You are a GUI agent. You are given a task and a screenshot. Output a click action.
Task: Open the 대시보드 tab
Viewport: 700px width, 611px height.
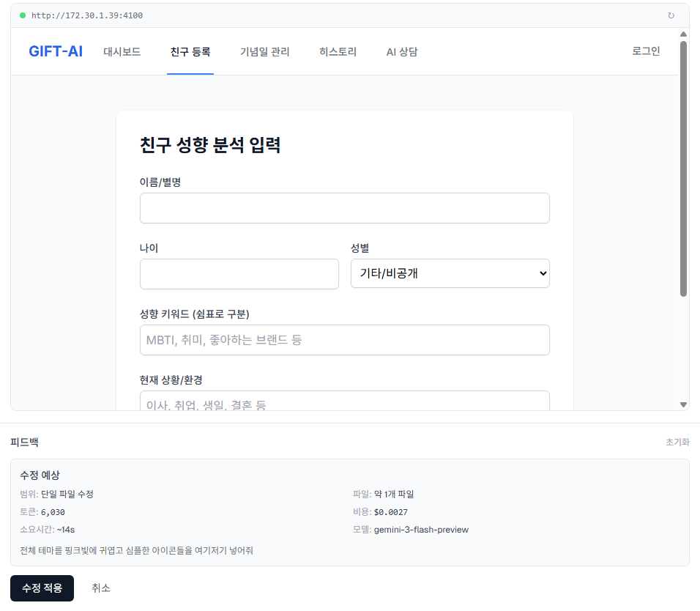[x=122, y=52]
